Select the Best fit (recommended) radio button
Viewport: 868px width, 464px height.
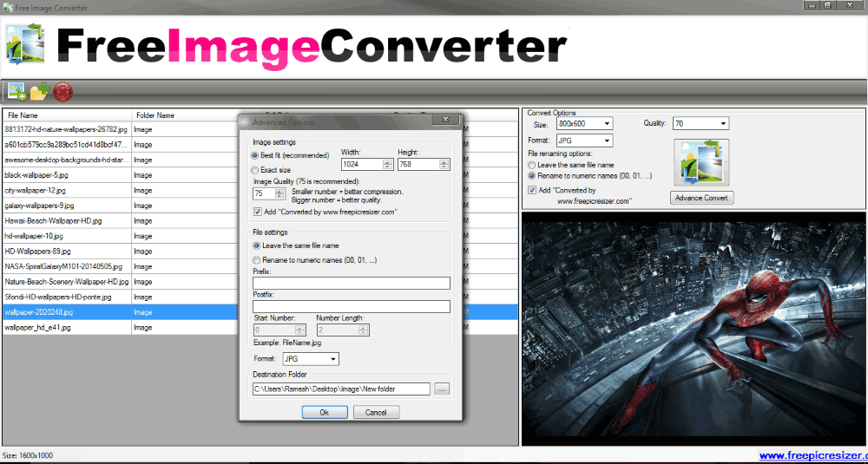(x=254, y=155)
